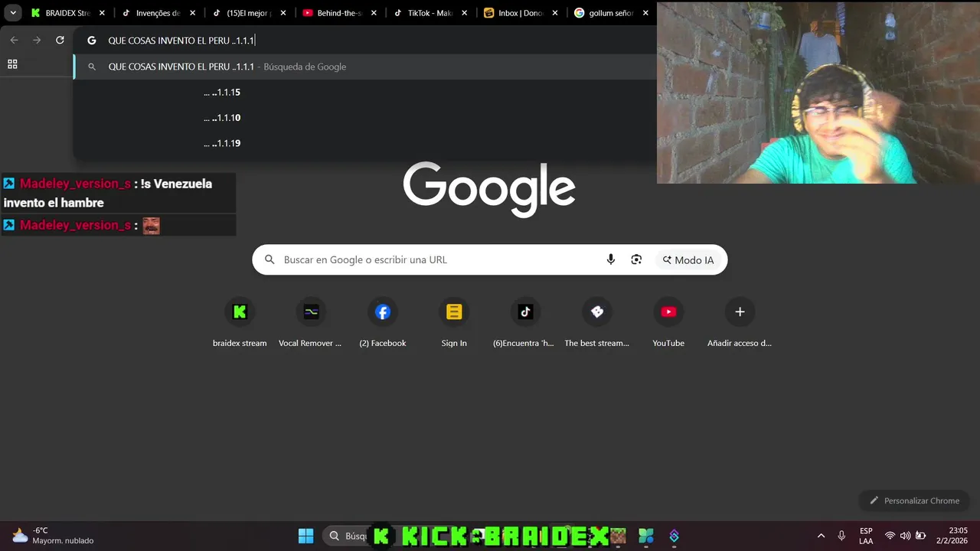Choose the ..1.1.10 autocomplete suggestion

pos(364,118)
